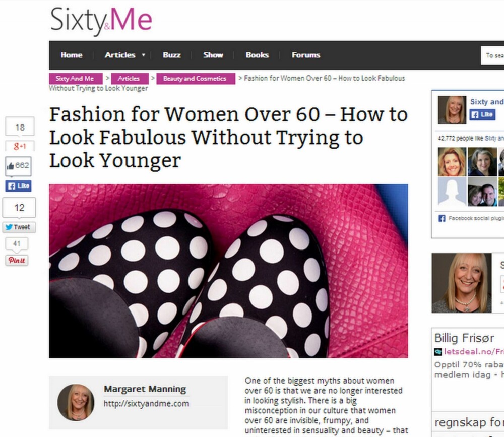This screenshot has width=504, height=437.
Task: Open the Home menu item
Action: point(72,55)
